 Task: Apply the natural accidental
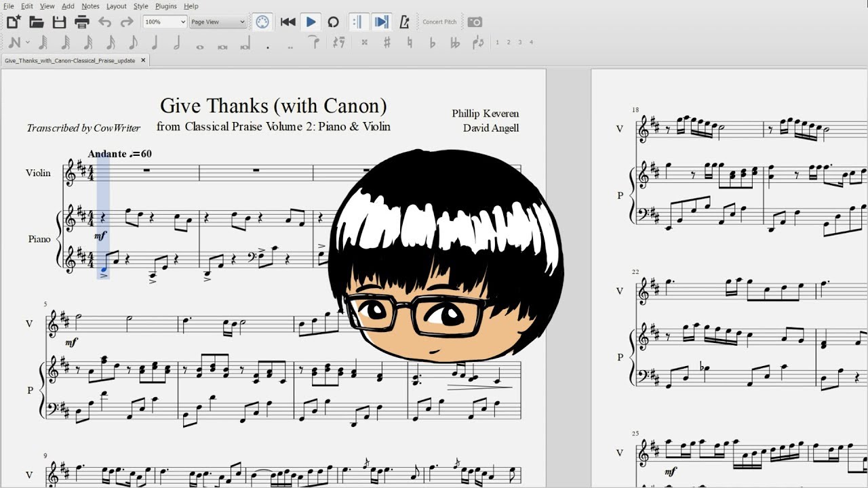pos(410,43)
